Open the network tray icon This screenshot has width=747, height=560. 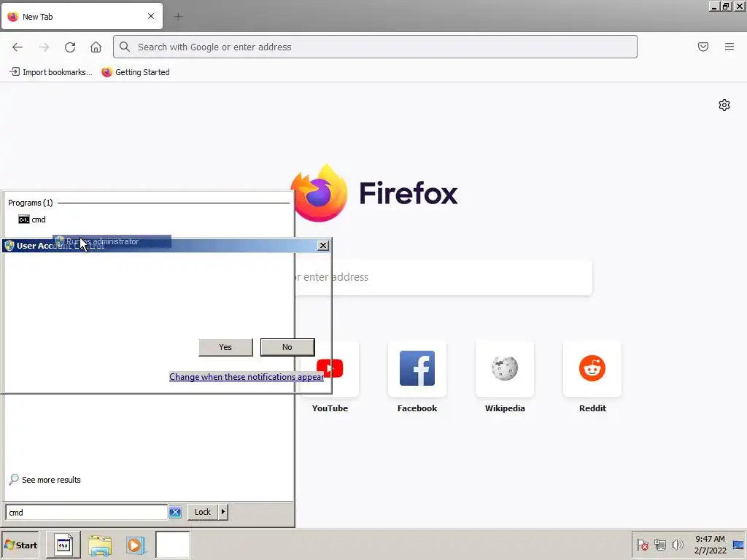click(659, 545)
